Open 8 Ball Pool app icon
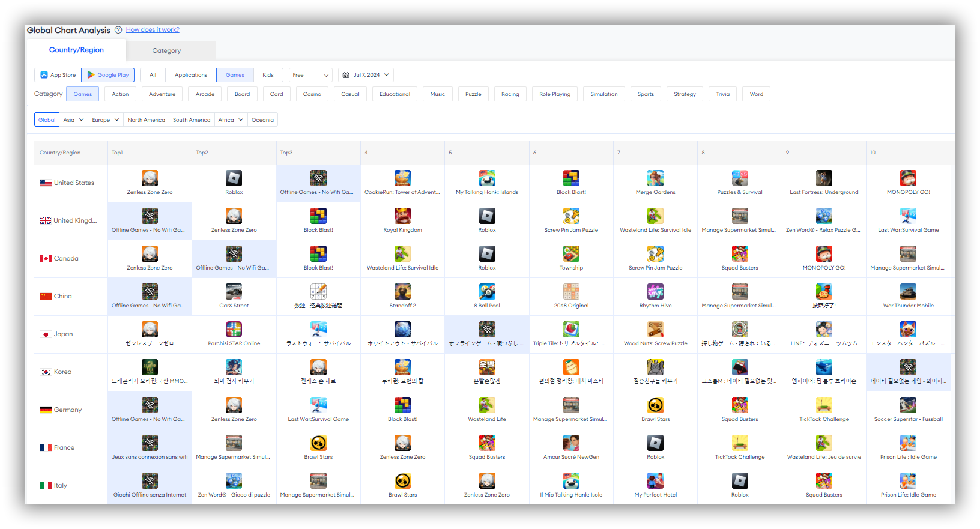Image resolution: width=980 pixels, height=529 pixels. (487, 291)
